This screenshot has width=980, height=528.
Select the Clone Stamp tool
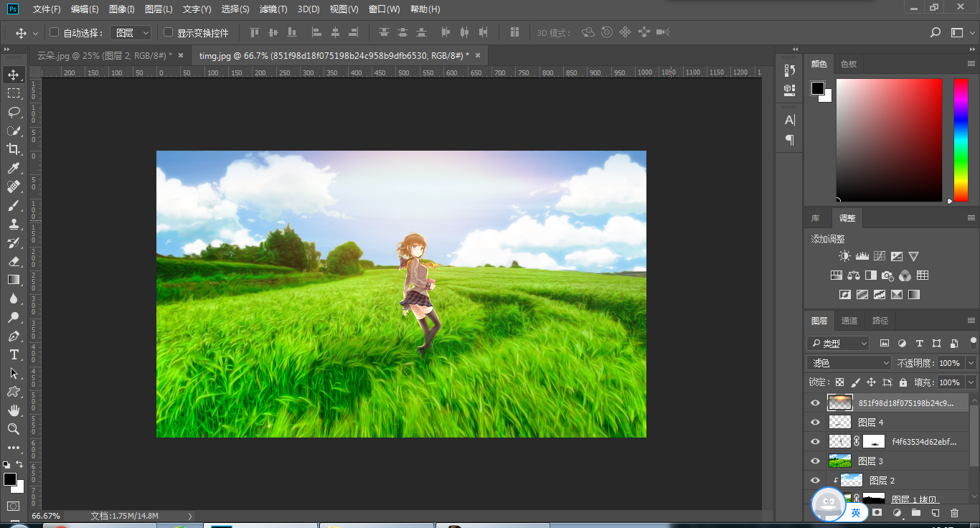[x=14, y=224]
